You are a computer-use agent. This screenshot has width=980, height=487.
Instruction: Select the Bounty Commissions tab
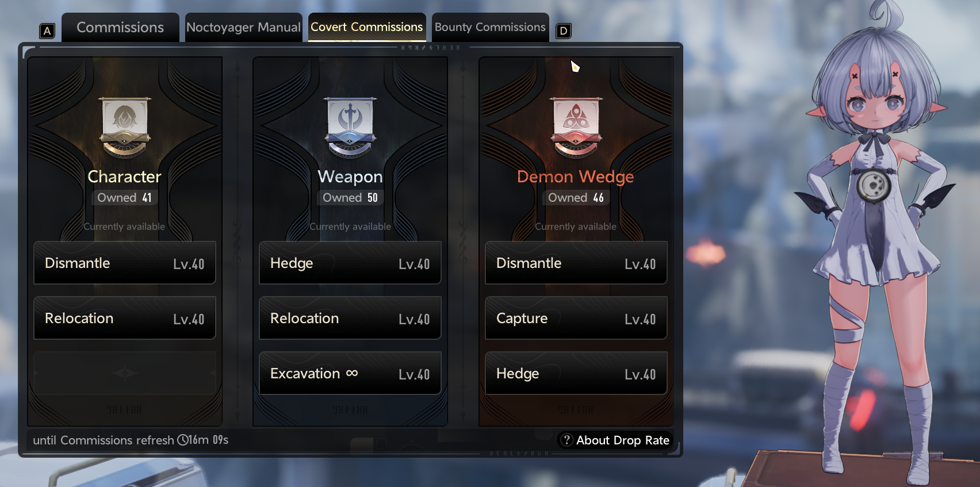(490, 28)
